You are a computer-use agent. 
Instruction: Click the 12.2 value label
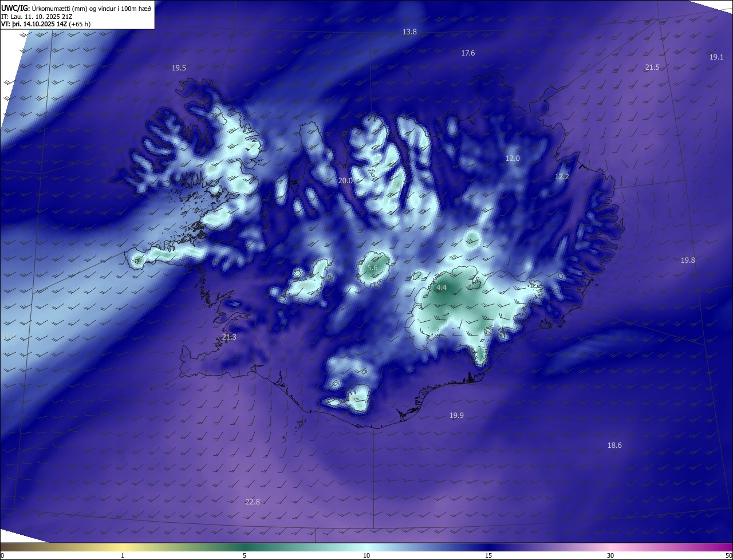pos(562,177)
